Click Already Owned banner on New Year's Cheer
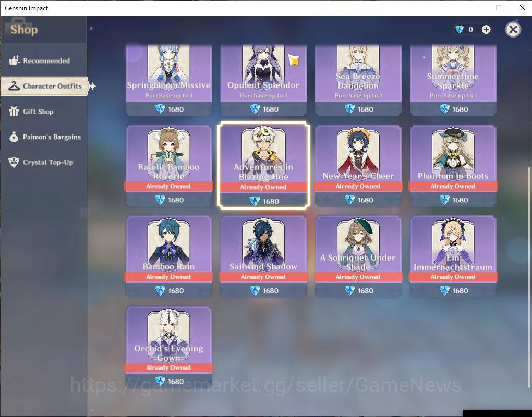The width and height of the screenshot is (532, 417). point(358,186)
